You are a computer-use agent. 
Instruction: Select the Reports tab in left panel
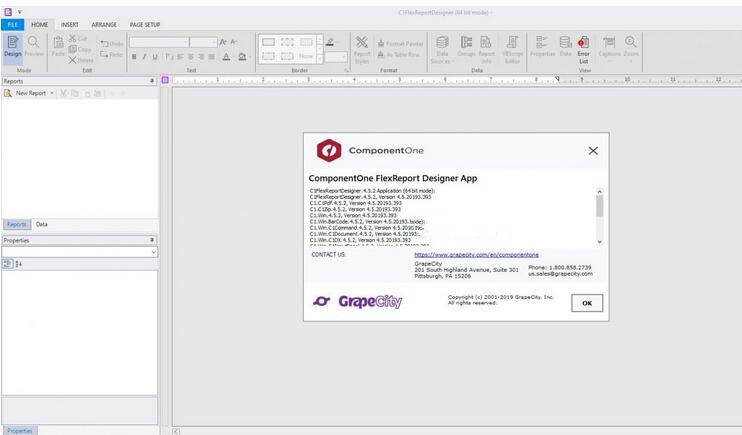point(17,224)
